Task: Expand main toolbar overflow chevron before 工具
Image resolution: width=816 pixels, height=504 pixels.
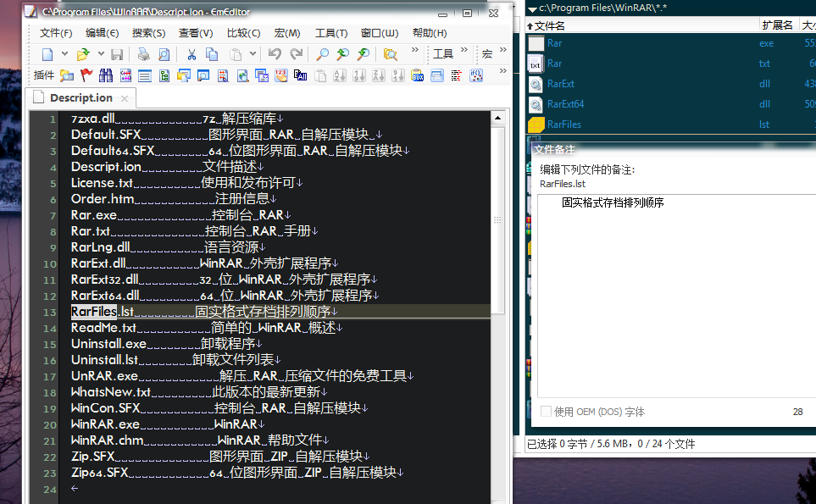Action: [414, 50]
